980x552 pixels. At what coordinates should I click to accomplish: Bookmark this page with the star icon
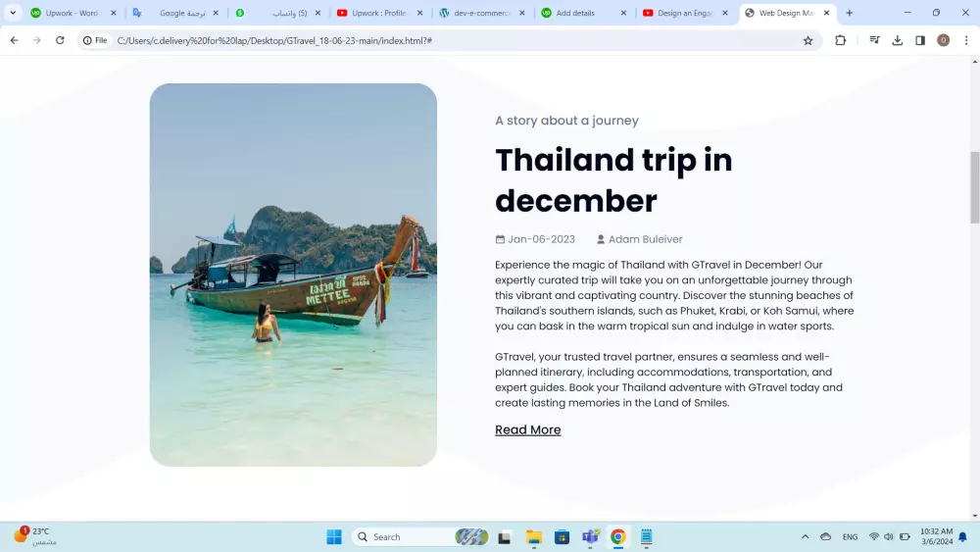808,40
